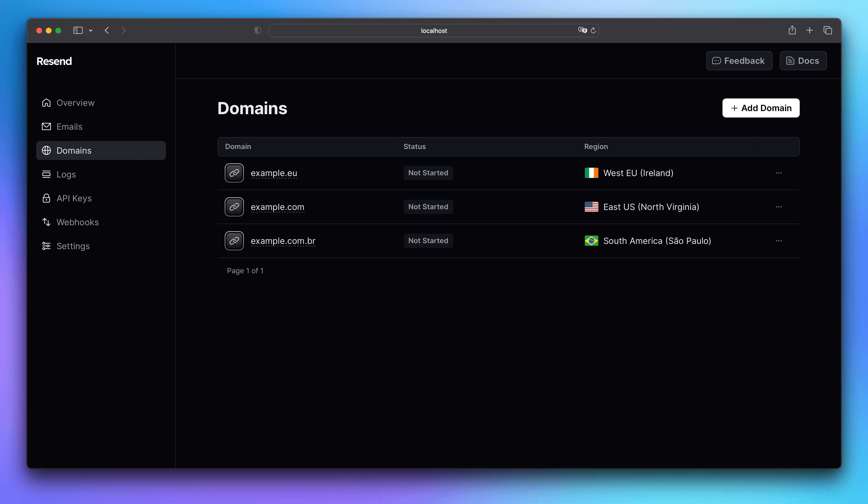Image resolution: width=868 pixels, height=504 pixels.
Task: Open the example.com domain link
Action: click(x=277, y=206)
